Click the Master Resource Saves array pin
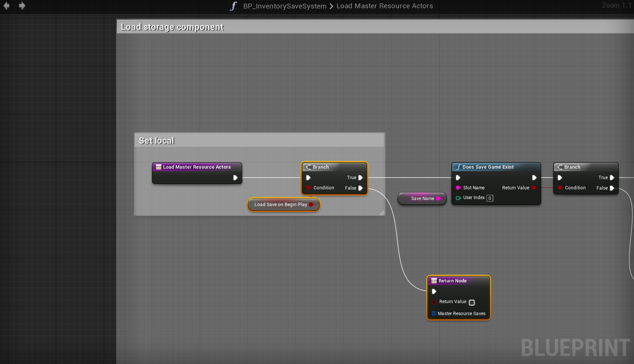 (x=434, y=314)
